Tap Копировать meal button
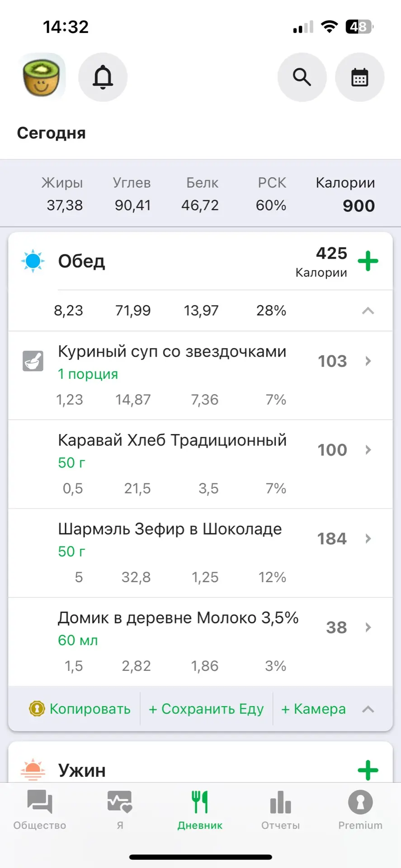The width and height of the screenshot is (401, 868). point(90,709)
